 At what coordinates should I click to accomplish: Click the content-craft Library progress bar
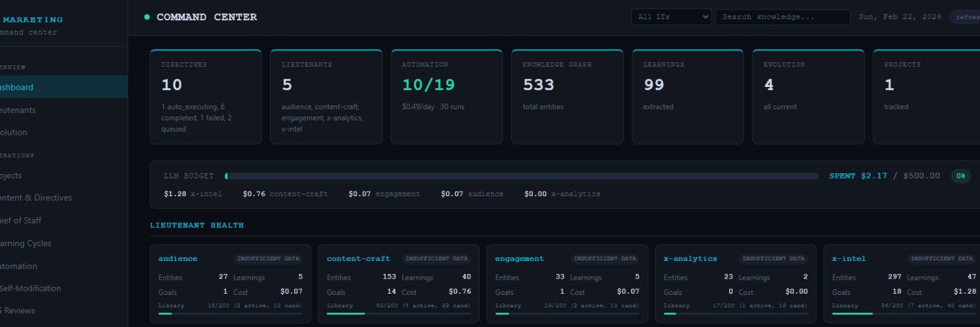coord(399,314)
